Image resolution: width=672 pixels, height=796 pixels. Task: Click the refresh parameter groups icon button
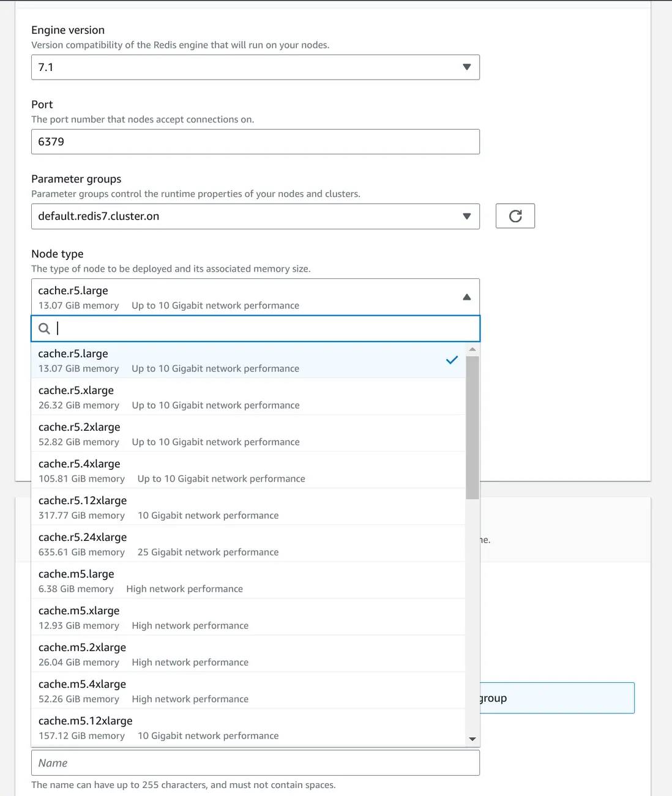[515, 216]
